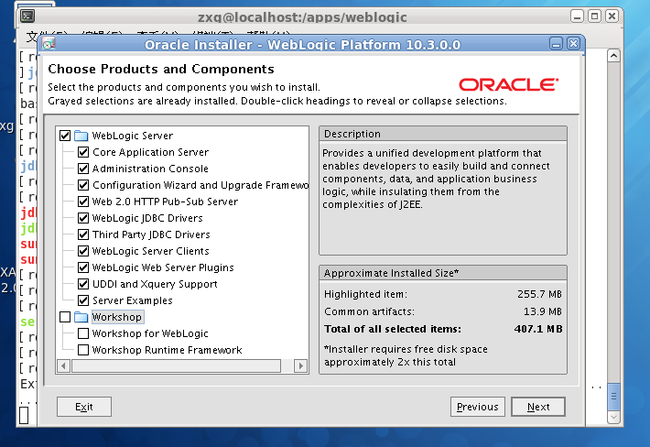Select Server Examples label
This screenshot has width=650, height=447.
point(132,301)
